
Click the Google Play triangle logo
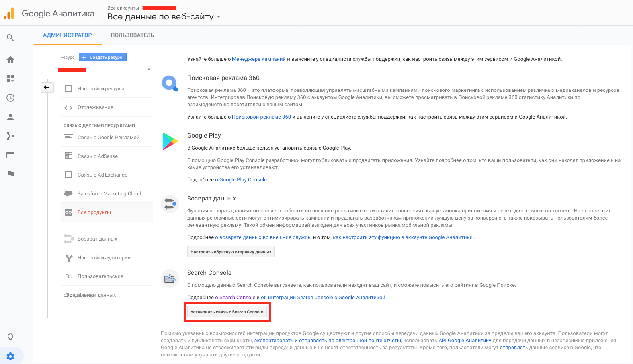click(x=170, y=141)
